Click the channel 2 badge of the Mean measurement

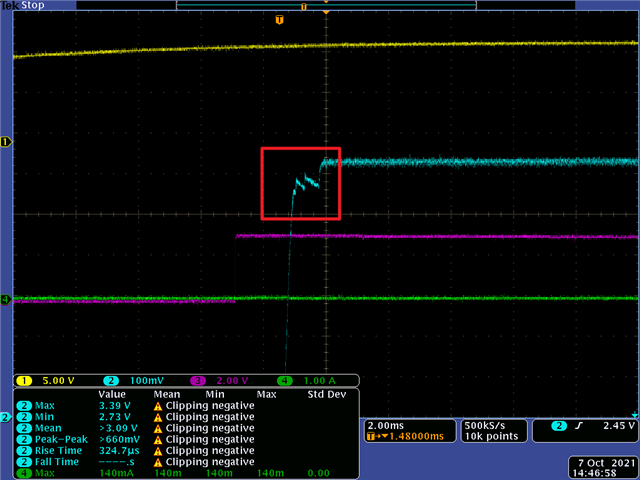24,428
